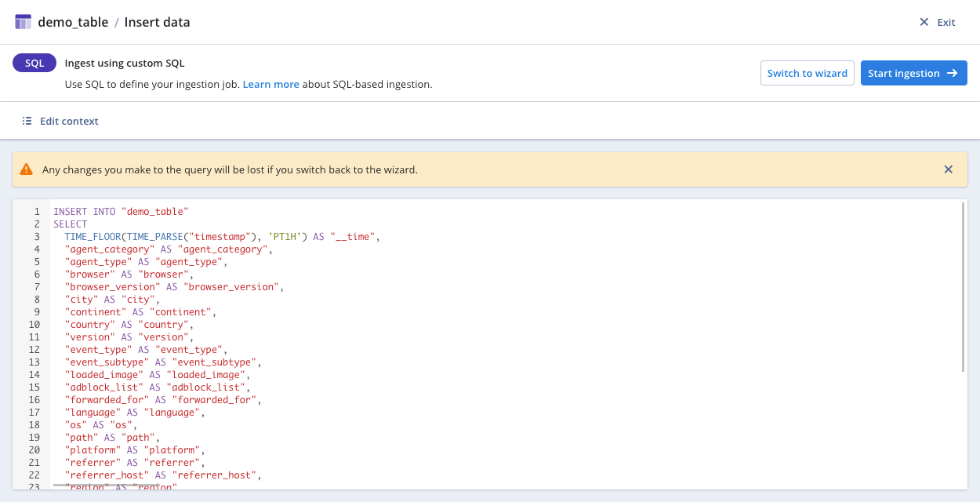Screen dimensions: 980x502
Task: Click the "agent_type" AS line
Action: coord(145,262)
